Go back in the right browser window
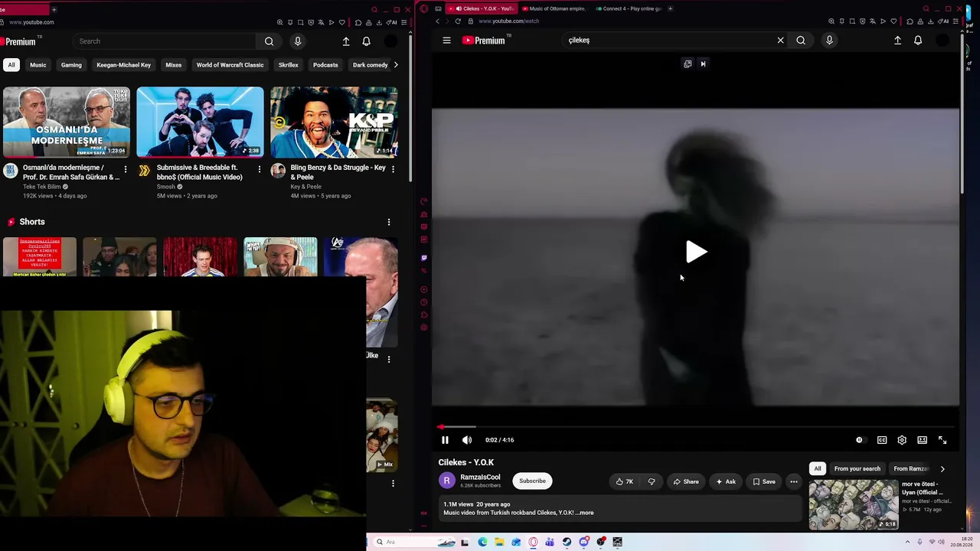 tap(437, 21)
